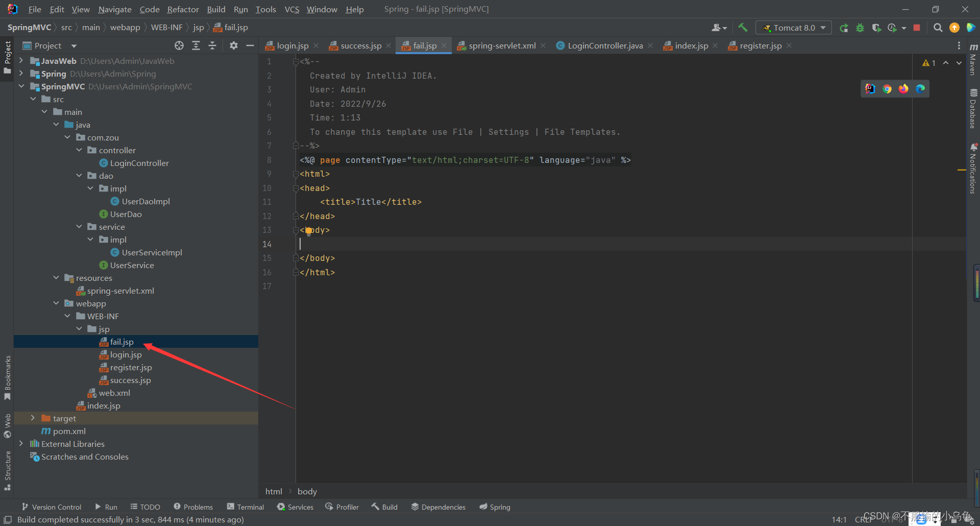Viewport: 980px width, 526px height.
Task: Stop the running server with red square
Action: [917, 28]
